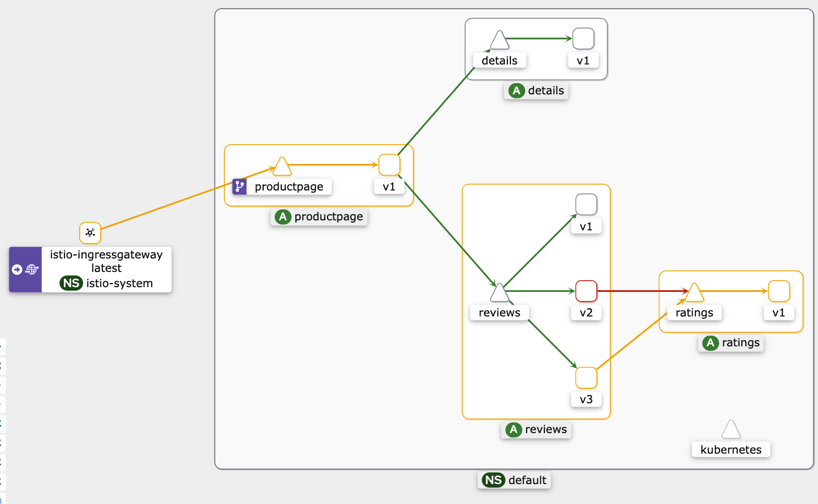Select the productpage v1 workload square node
The image size is (818, 504).
(x=390, y=165)
